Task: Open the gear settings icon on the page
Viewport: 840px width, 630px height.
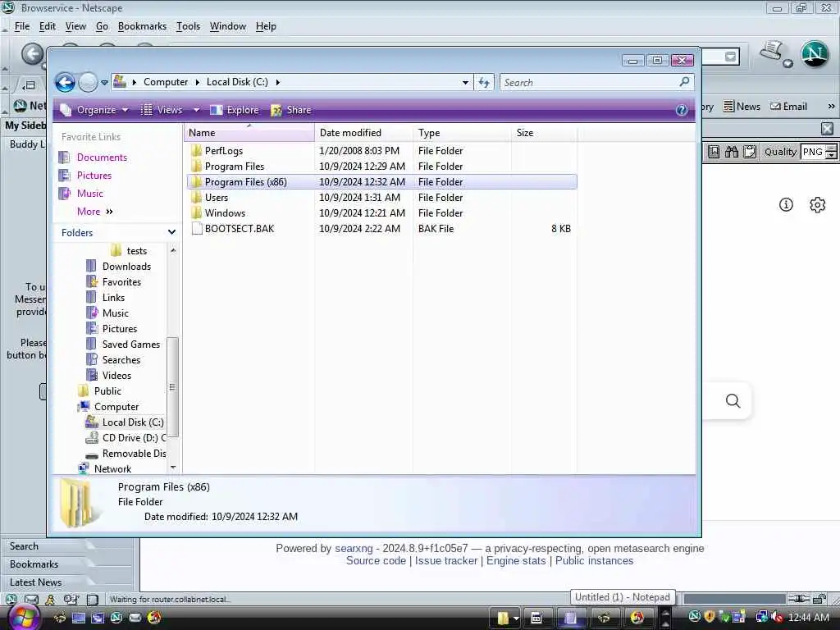Action: (818, 204)
